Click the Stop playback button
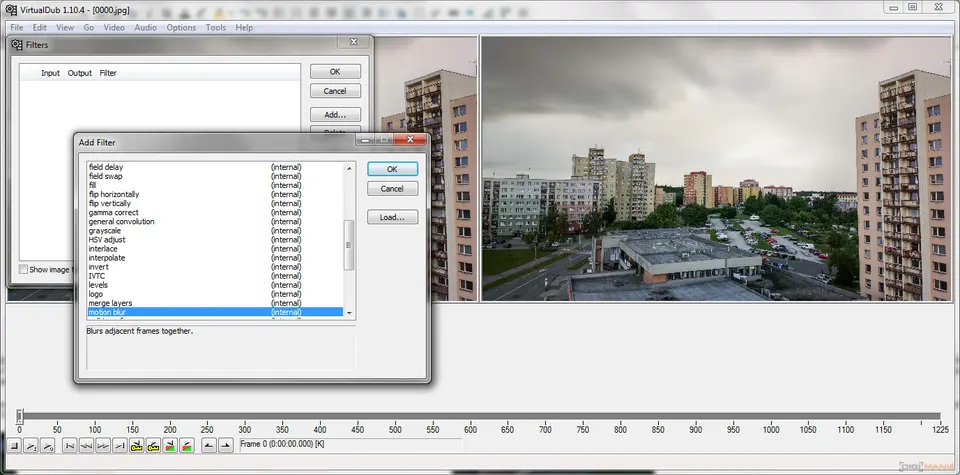This screenshot has width=960, height=475. point(15,445)
